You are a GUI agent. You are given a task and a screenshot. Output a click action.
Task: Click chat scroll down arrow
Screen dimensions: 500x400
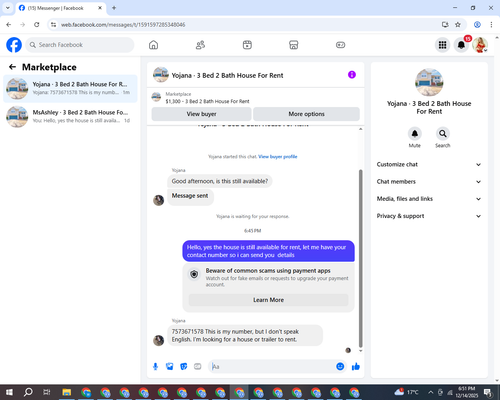coord(360,351)
